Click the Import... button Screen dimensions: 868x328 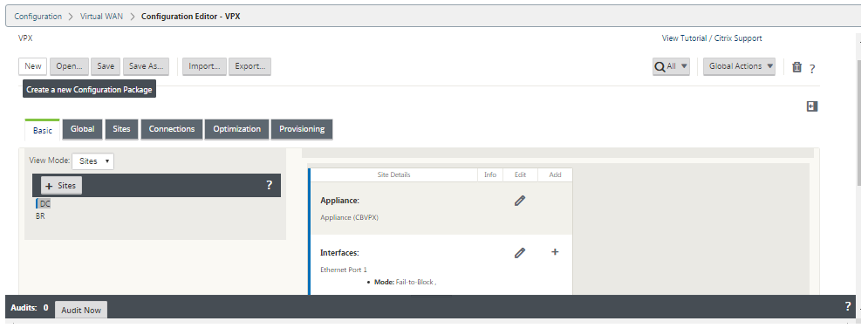point(204,66)
